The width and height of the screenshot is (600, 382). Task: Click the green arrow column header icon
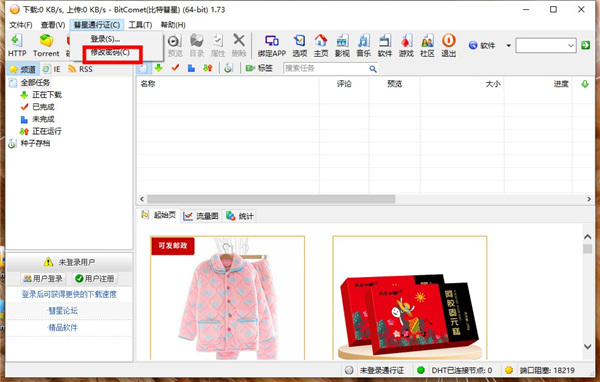(585, 84)
